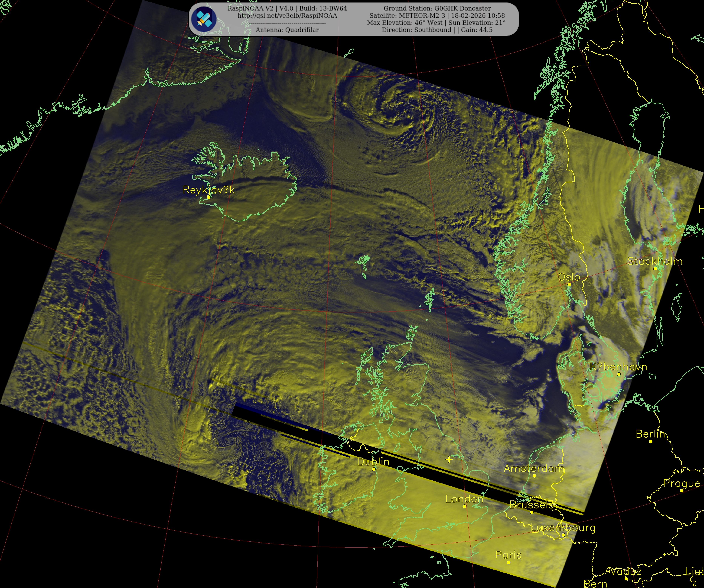Click the yellow ground station crosshair marker
Image resolution: width=704 pixels, height=588 pixels.
click(449, 459)
